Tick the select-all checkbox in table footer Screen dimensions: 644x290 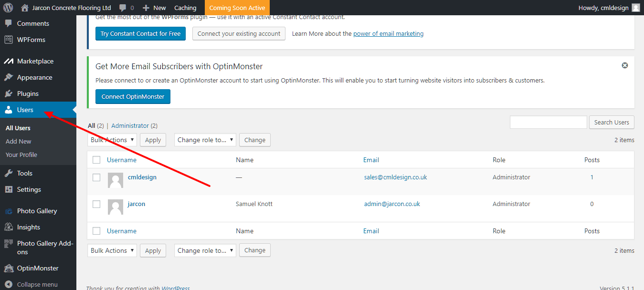coord(96,231)
